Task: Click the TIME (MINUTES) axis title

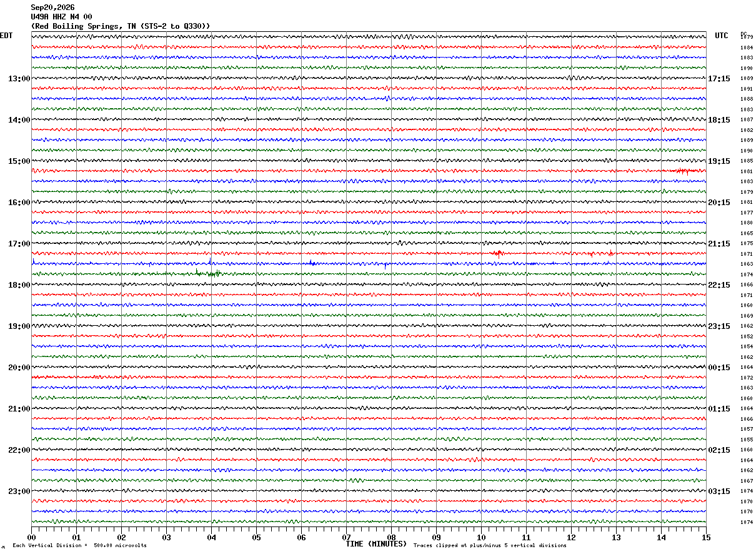Action: tap(376, 544)
